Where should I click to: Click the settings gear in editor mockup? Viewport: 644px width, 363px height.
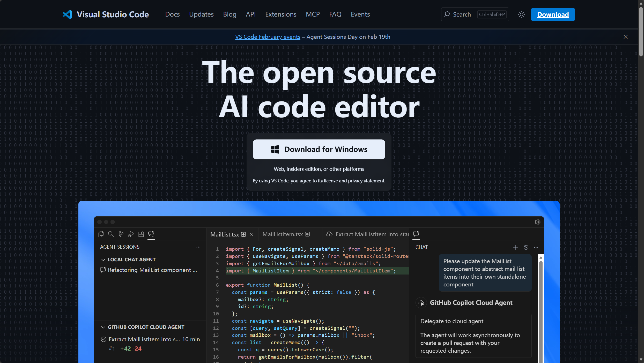pos(537,222)
